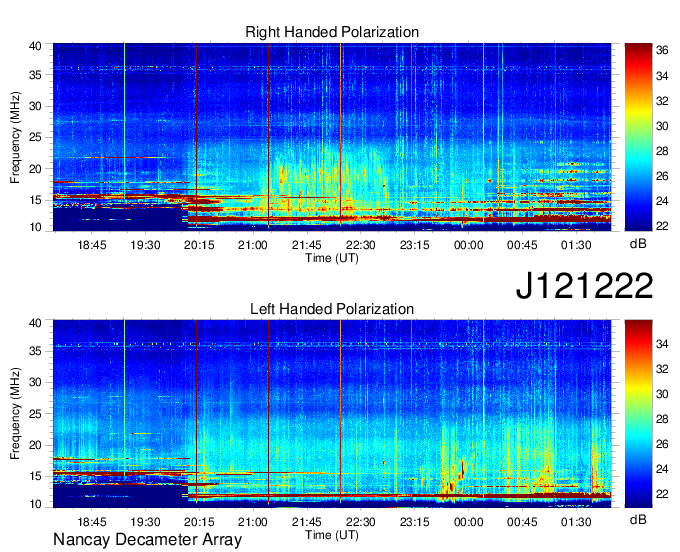Click the 20 frequency tick of the left-handed plot
Image resolution: width=680 pixels, height=552 pixels.
point(35,445)
